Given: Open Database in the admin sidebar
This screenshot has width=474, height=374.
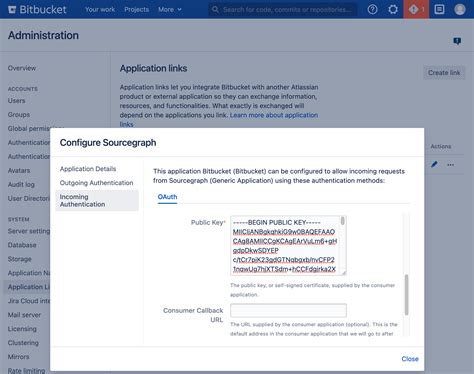Looking at the screenshot, I should click(x=22, y=245).
